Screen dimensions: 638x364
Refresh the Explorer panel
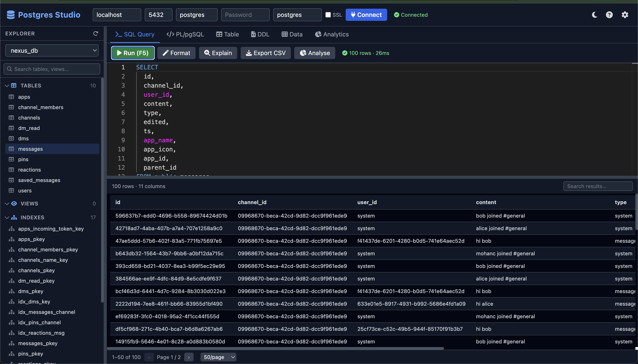coord(95,33)
